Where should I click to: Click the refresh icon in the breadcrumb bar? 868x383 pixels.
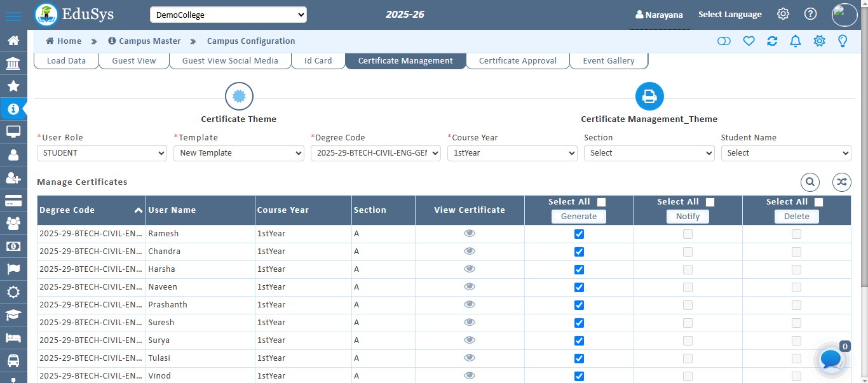click(772, 41)
